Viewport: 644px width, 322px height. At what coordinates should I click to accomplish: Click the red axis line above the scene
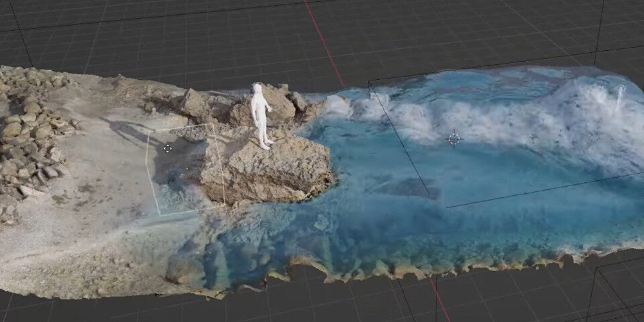pos(324,37)
